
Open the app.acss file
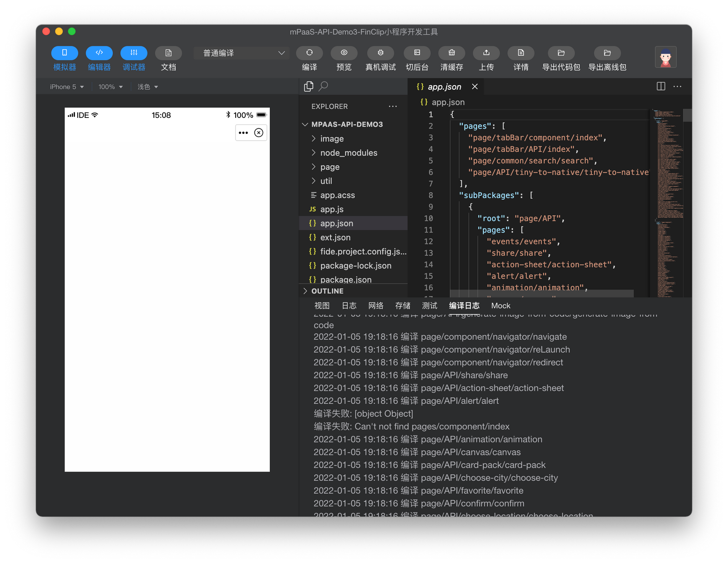[x=353, y=195]
